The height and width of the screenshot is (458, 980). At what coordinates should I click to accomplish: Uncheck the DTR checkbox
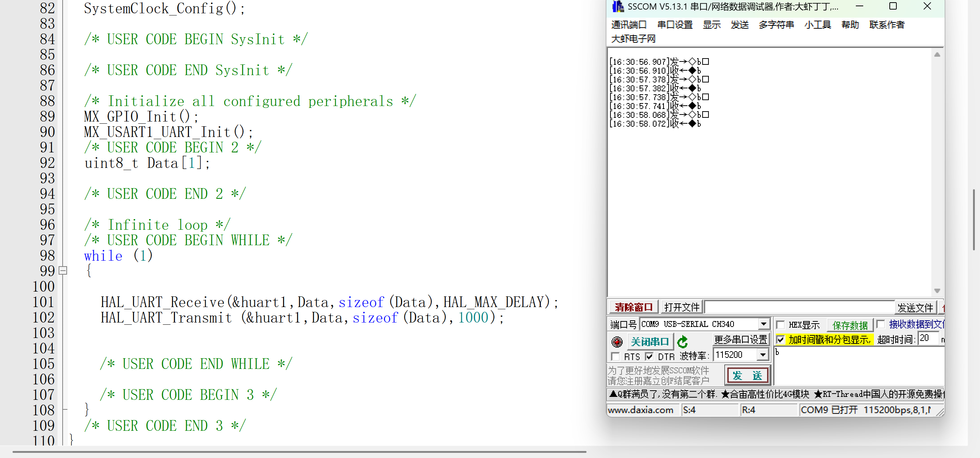click(650, 356)
